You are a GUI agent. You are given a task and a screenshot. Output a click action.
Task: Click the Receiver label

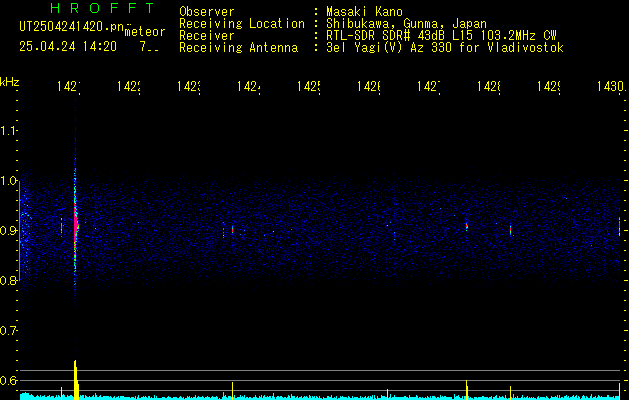click(207, 36)
